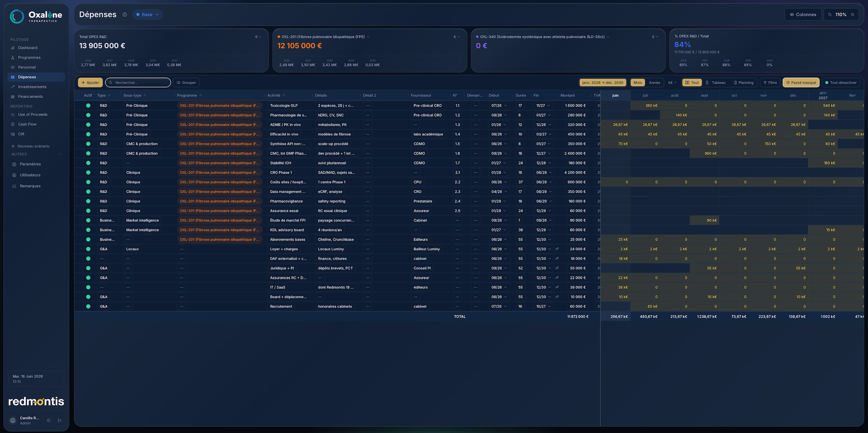Select Dépenses in the sidebar
This screenshot has height=433, width=868.
coord(36,77)
